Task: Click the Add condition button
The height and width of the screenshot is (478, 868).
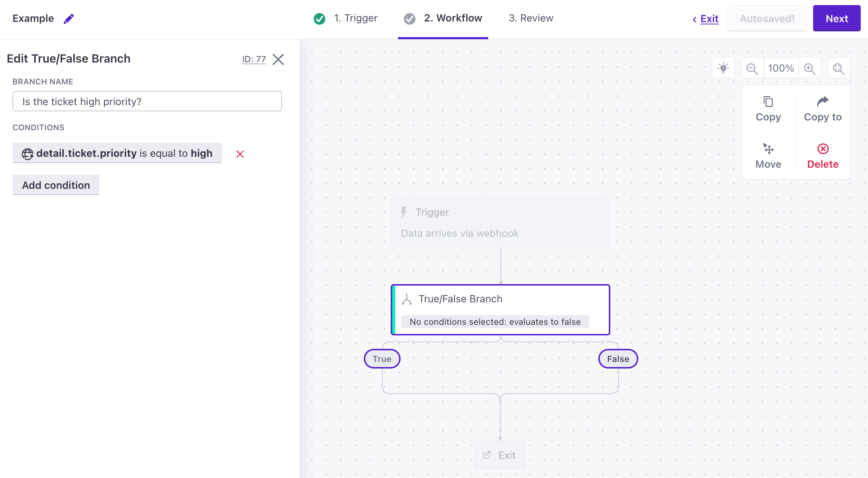Action: coord(56,185)
